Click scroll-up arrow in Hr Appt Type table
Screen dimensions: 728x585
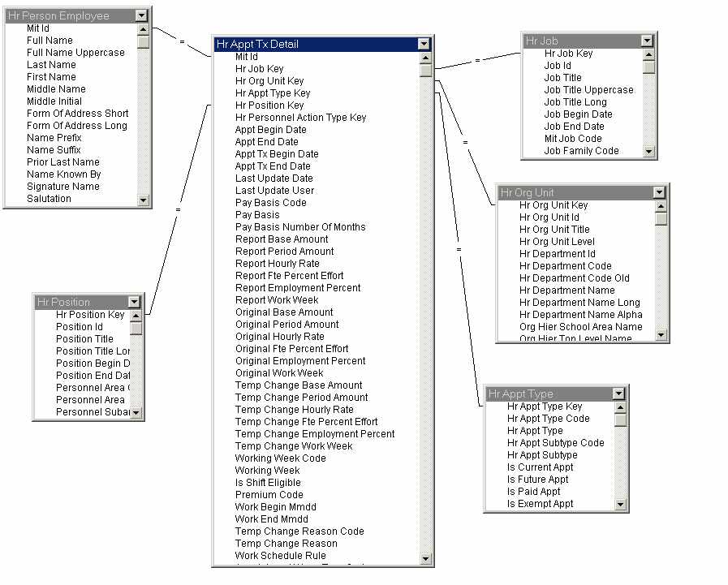pyautogui.click(x=620, y=407)
